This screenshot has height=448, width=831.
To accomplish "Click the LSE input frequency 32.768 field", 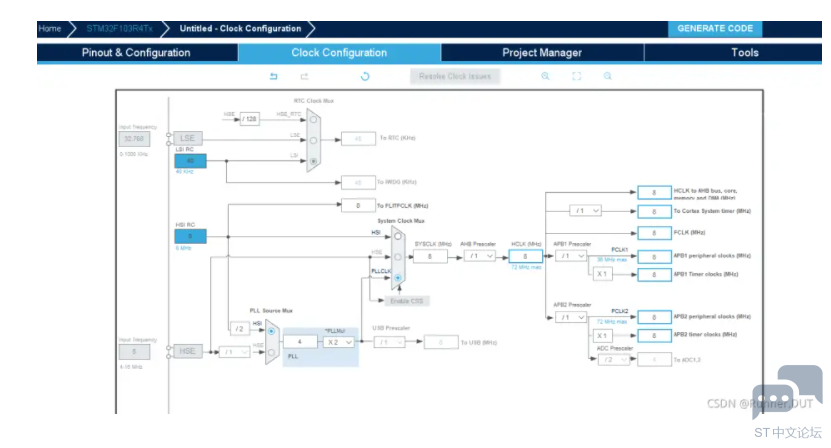I will point(134,139).
